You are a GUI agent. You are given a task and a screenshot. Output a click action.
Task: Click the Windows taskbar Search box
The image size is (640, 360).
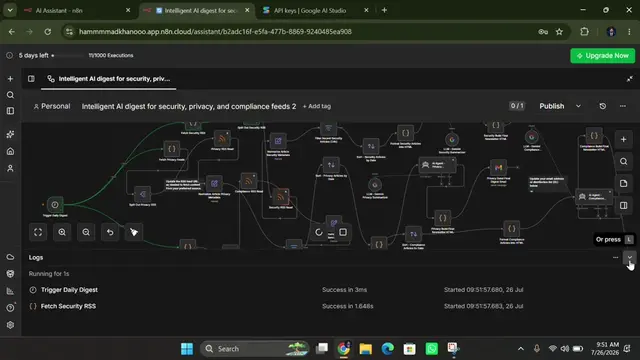tap(254, 349)
